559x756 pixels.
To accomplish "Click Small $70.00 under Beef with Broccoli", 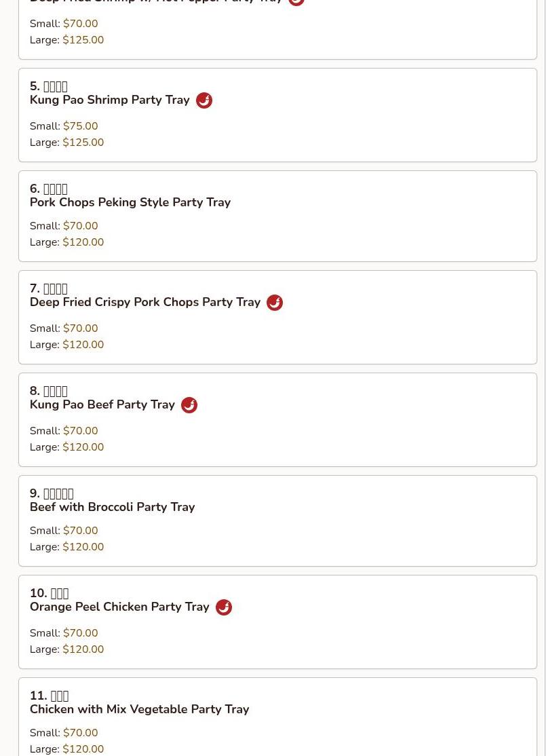I will click(x=80, y=531).
